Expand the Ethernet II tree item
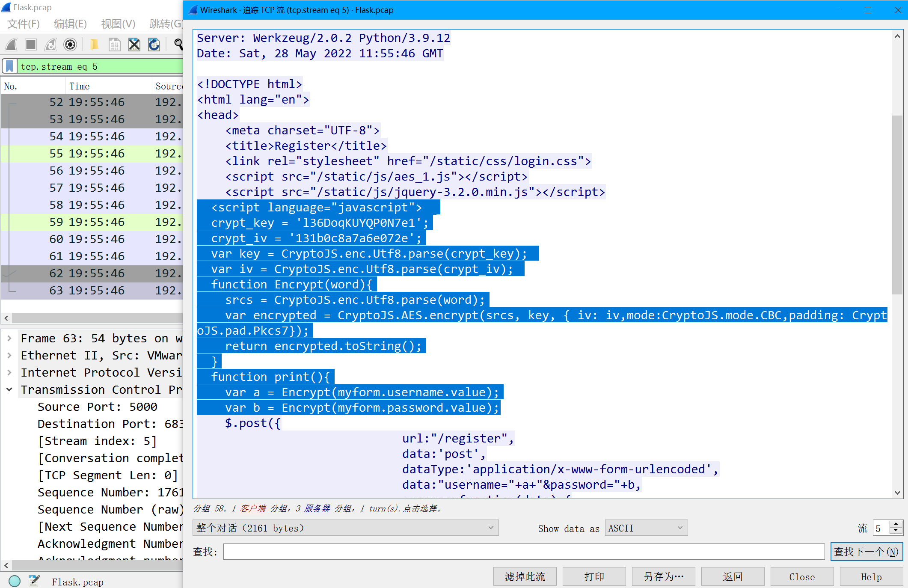 (x=9, y=356)
